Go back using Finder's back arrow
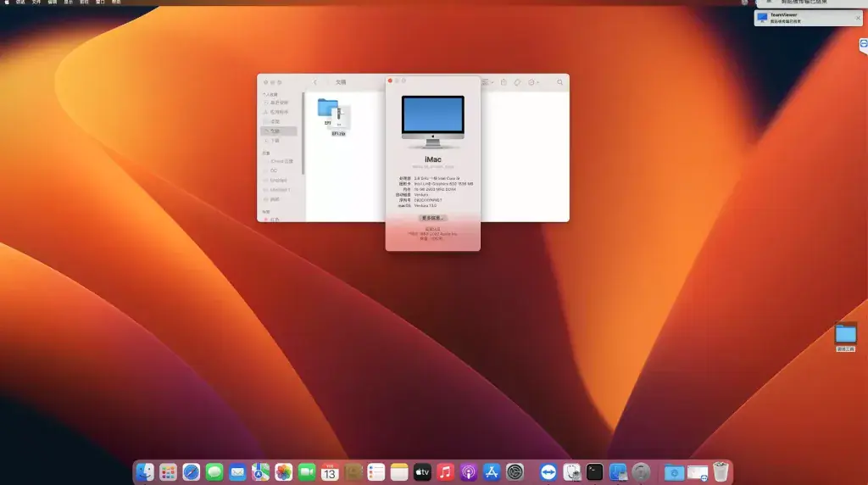The image size is (868, 485). click(x=315, y=82)
